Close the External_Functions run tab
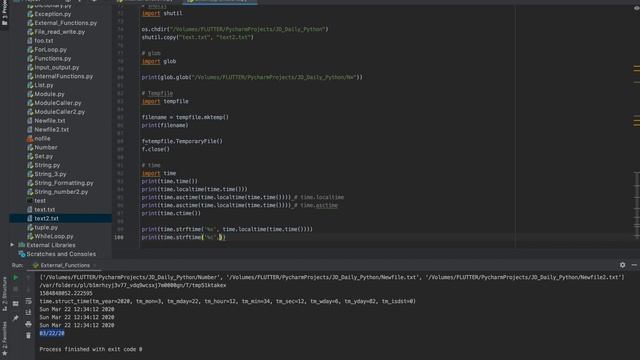Screen dimensions: 640x360 tap(95, 265)
